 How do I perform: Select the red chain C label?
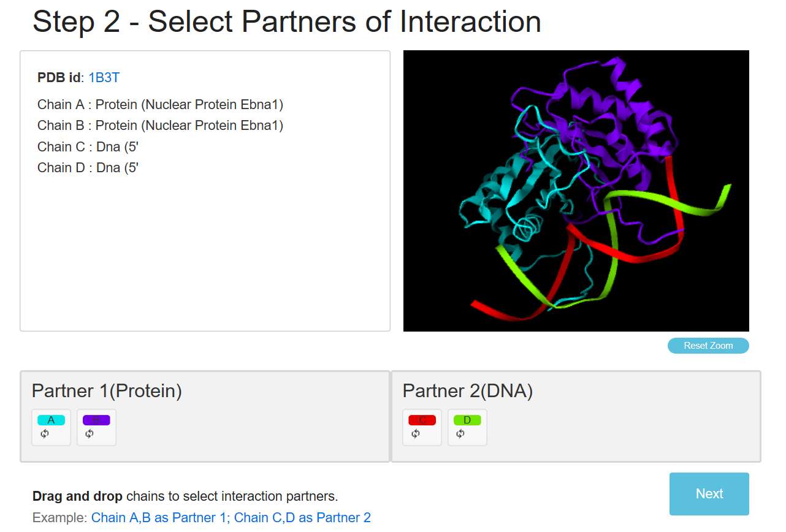[422, 420]
